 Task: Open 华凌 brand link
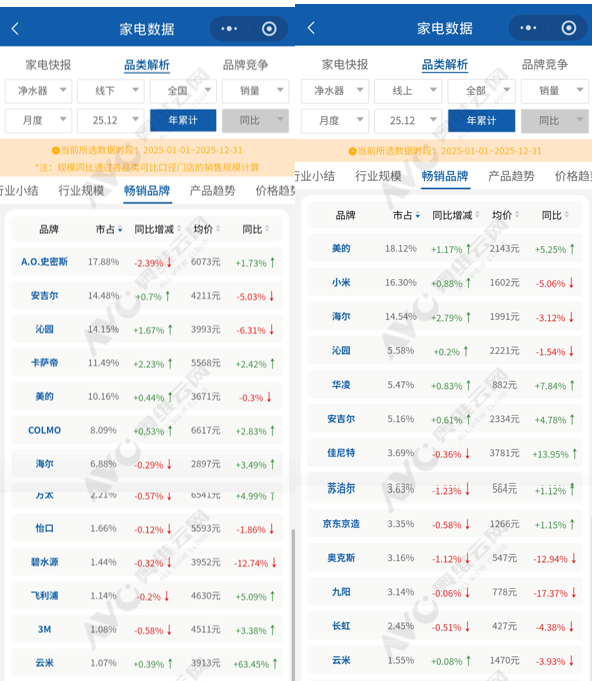coord(341,385)
